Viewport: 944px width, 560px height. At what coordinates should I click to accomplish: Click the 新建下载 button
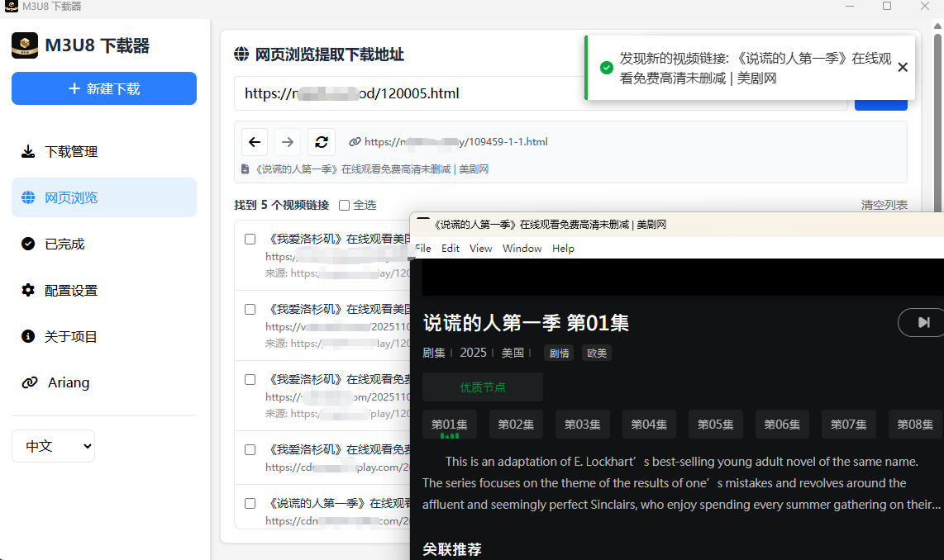[x=103, y=88]
